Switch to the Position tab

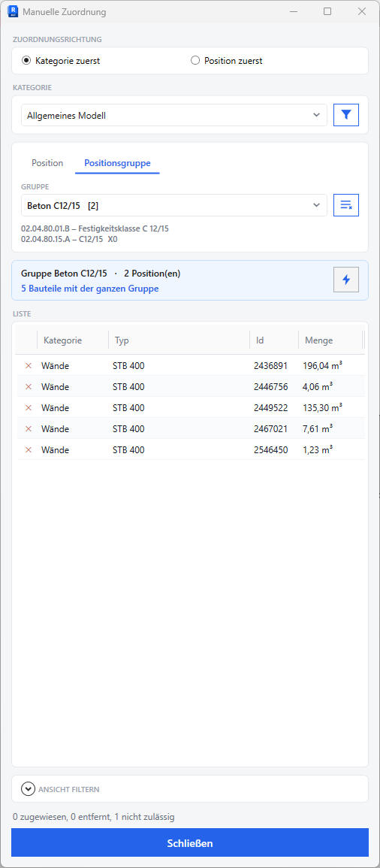[47, 163]
